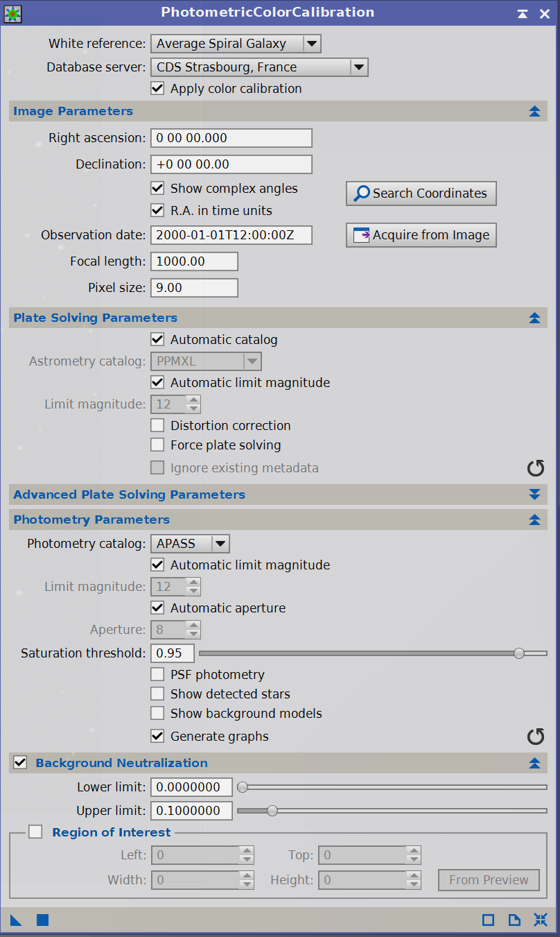Open the White reference dropdown
The image size is (560, 937).
coord(236,44)
